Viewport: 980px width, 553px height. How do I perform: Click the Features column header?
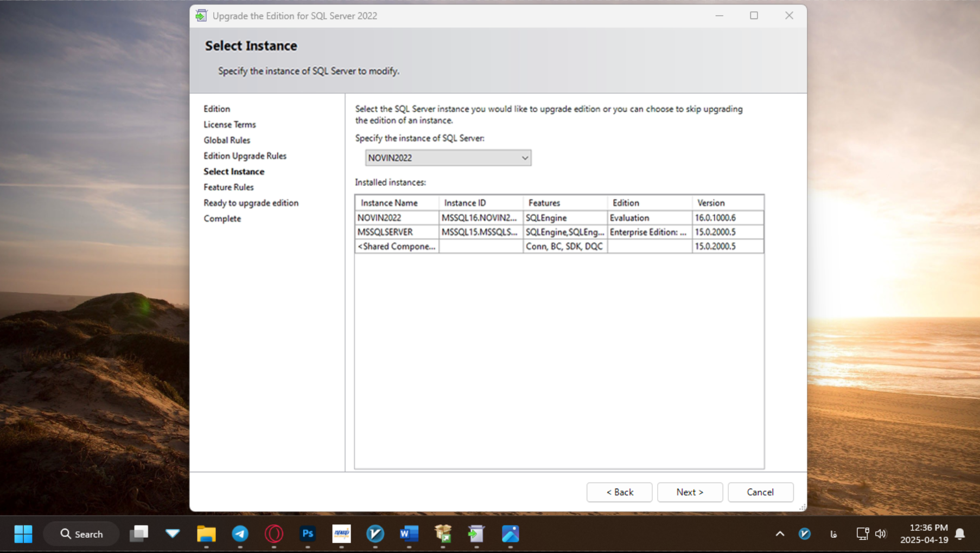(x=565, y=203)
